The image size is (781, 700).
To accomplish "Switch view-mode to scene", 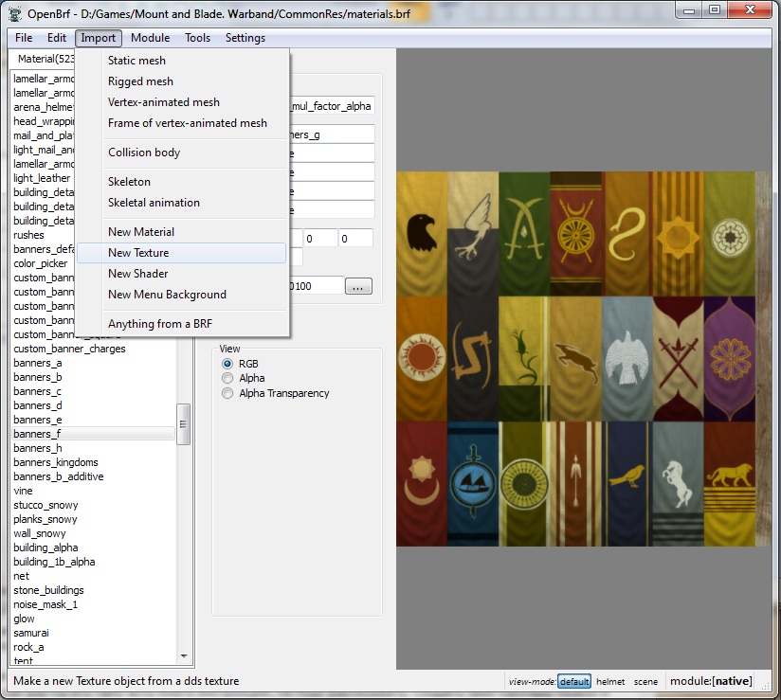I will [x=645, y=682].
